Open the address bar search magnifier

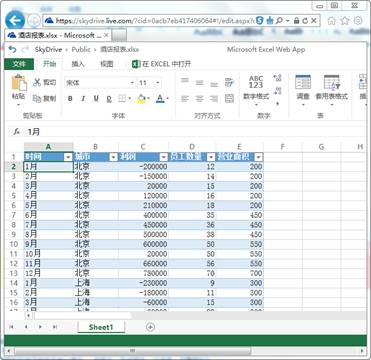[x=279, y=21]
